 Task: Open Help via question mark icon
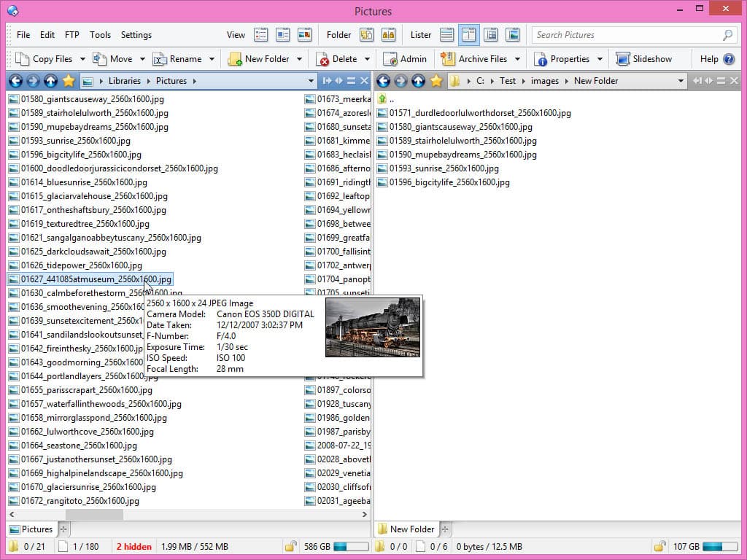click(x=729, y=59)
